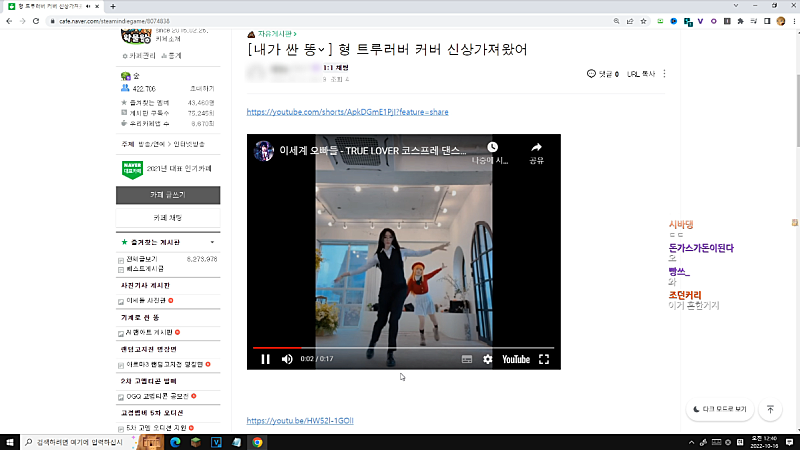Toggle dark mode viewing button
This screenshot has height=450, width=800.
point(719,409)
